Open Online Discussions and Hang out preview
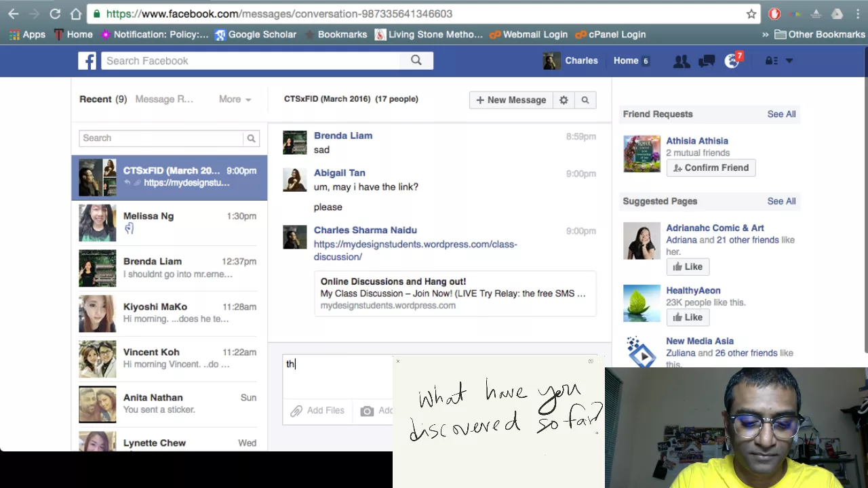Screen dimensions: 868x488 [454, 293]
